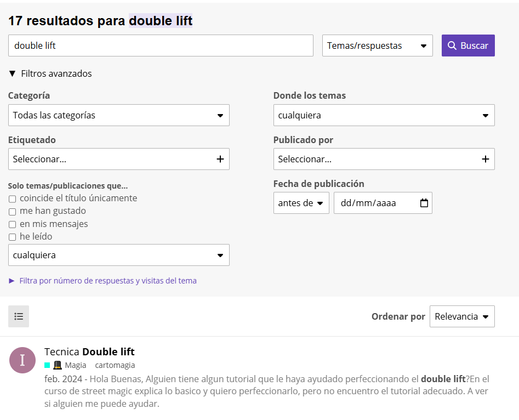This screenshot has height=420, width=519.
Task: Tick the 'en mis mensajes' checkbox
Action: pos(13,224)
